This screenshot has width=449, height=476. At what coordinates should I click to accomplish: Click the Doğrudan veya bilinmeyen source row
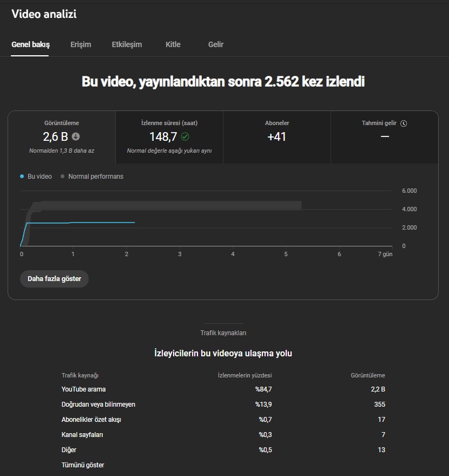click(223, 405)
